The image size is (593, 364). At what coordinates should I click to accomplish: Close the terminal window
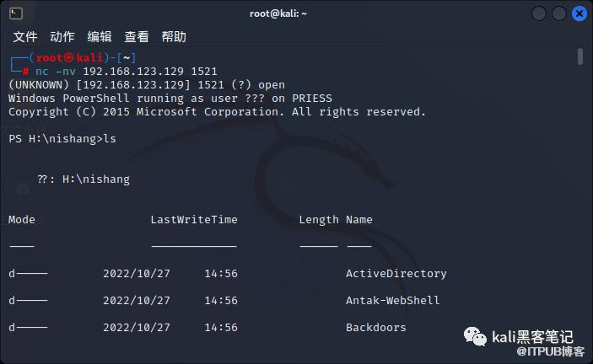(x=580, y=13)
